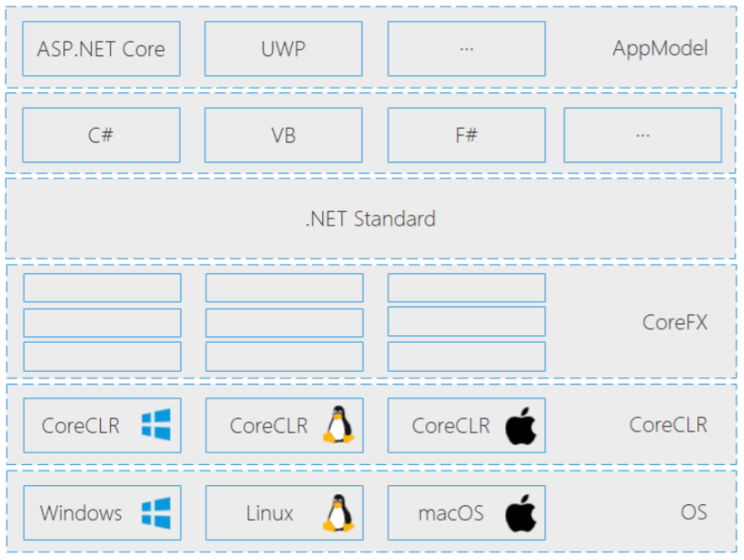Viewport: 744px width, 560px height.
Task: Select the UWP box
Action: point(283,48)
